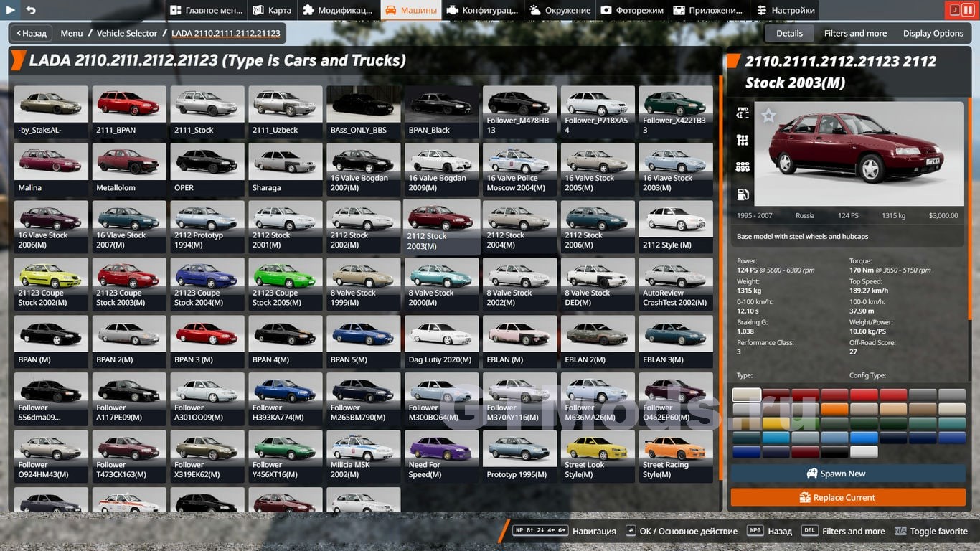Click the undo arrow icon in top bar
This screenshot has width=980, height=551.
click(30, 10)
